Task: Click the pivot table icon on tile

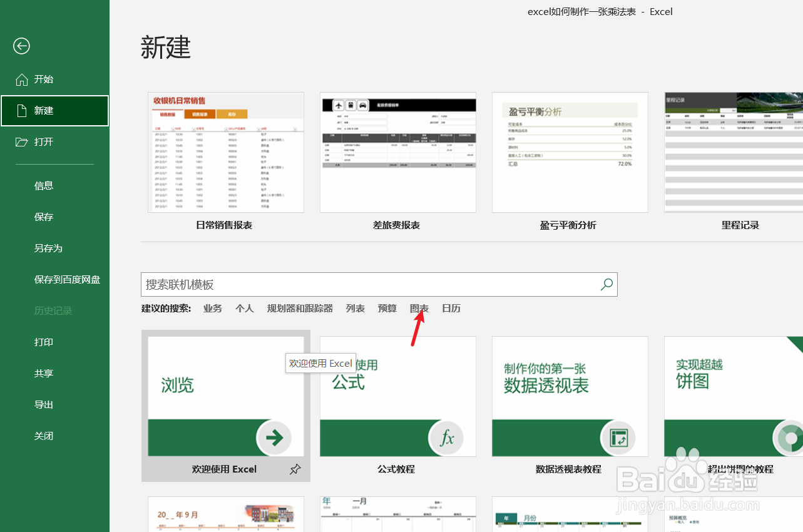Action: click(618, 437)
